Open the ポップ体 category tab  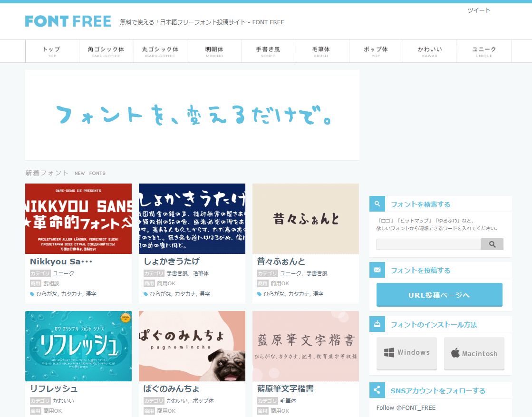coord(376,51)
